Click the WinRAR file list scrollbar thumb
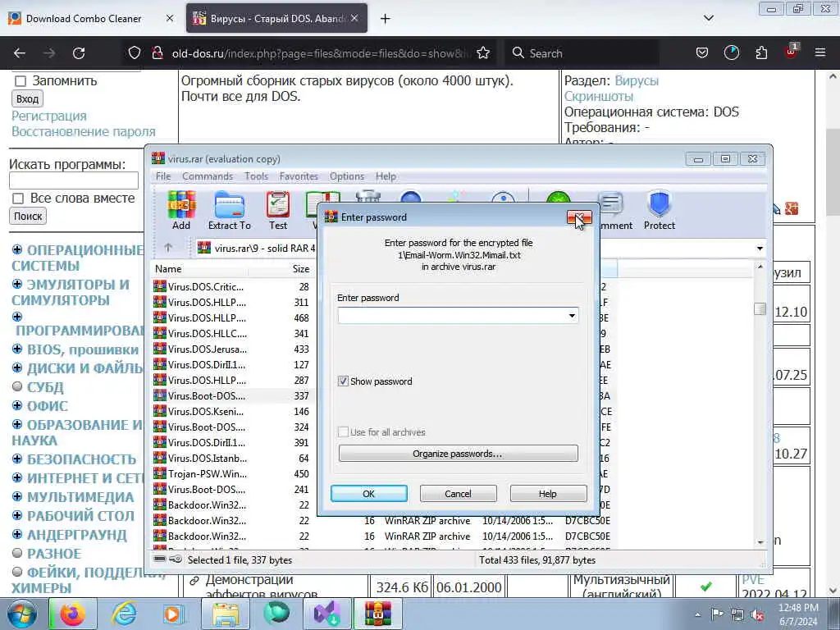This screenshot has width=840, height=630. [x=760, y=308]
